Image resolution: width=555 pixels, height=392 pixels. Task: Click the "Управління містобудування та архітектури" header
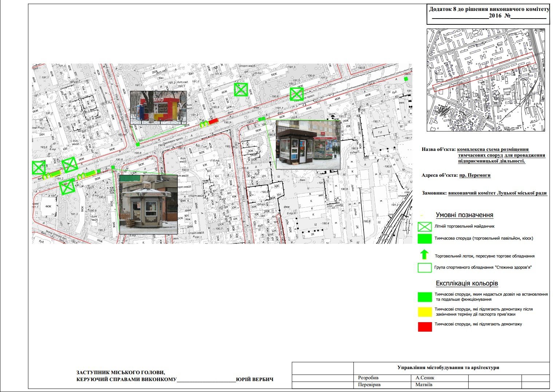[x=448, y=368]
